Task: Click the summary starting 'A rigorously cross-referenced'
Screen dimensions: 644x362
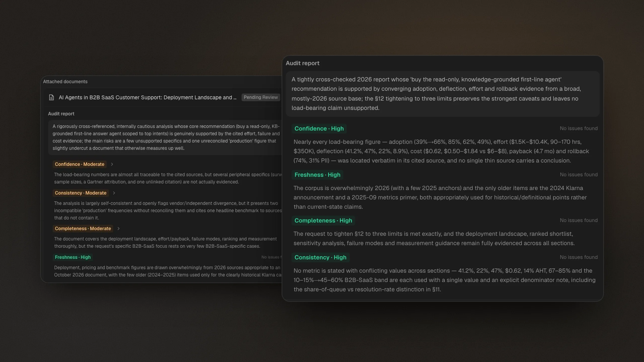Action: tap(165, 138)
